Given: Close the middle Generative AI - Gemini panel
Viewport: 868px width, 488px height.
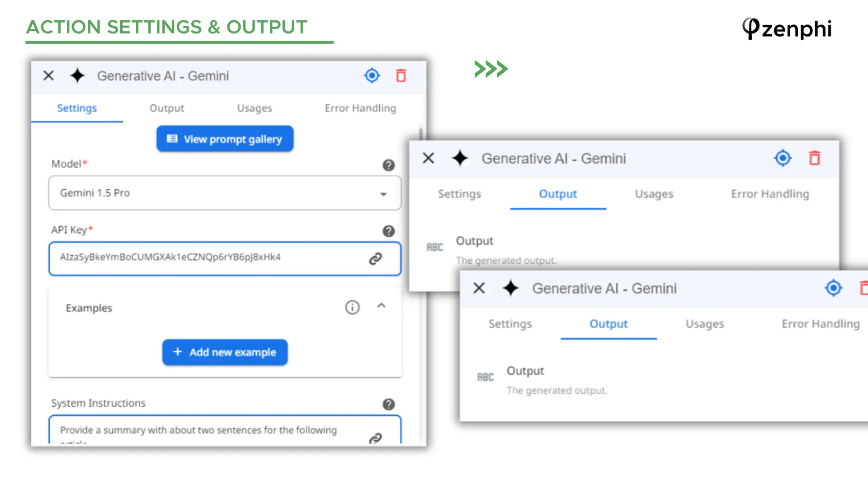Looking at the screenshot, I should point(428,158).
